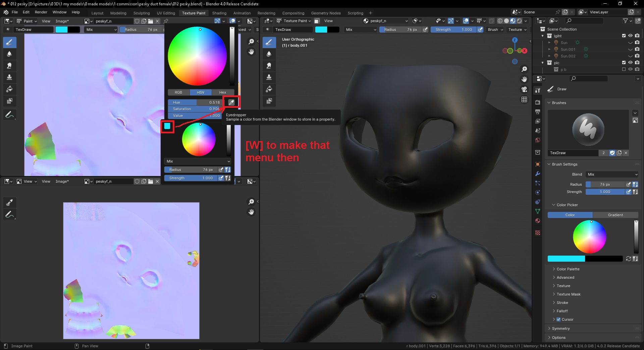Expand the Color Palette panel
This screenshot has height=350, width=644.
[568, 269]
